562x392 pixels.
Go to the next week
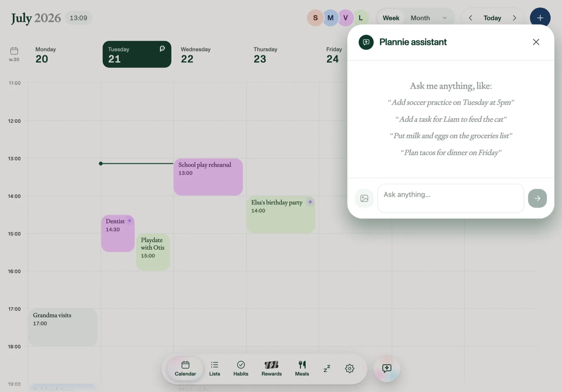point(515,18)
